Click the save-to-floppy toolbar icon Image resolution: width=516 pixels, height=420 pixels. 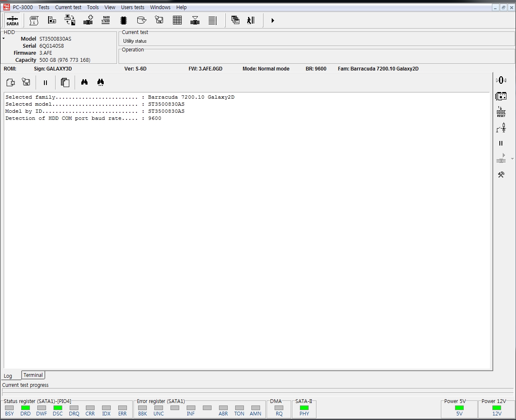tap(159, 20)
